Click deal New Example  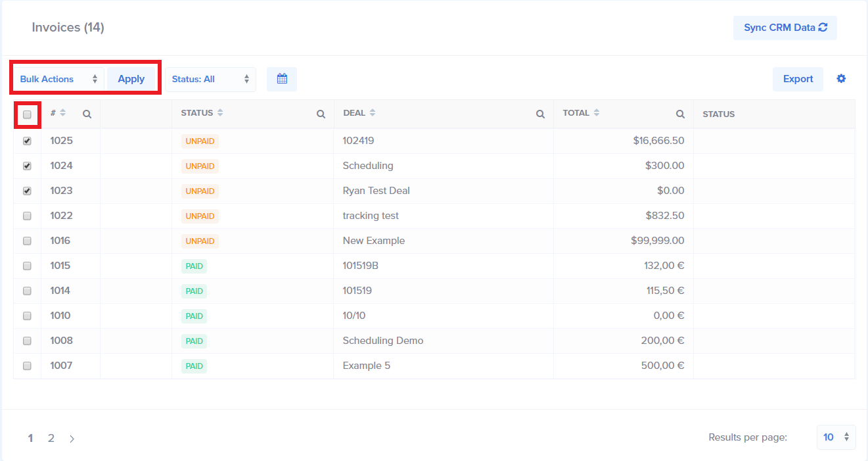coord(374,241)
